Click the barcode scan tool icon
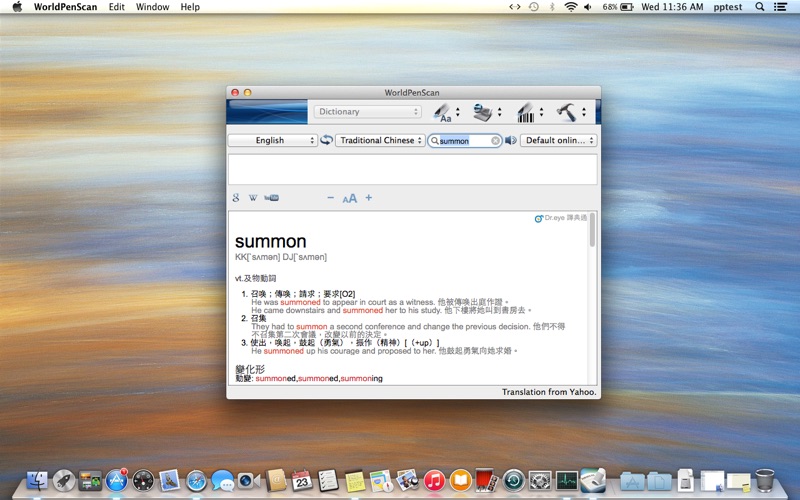 point(526,112)
